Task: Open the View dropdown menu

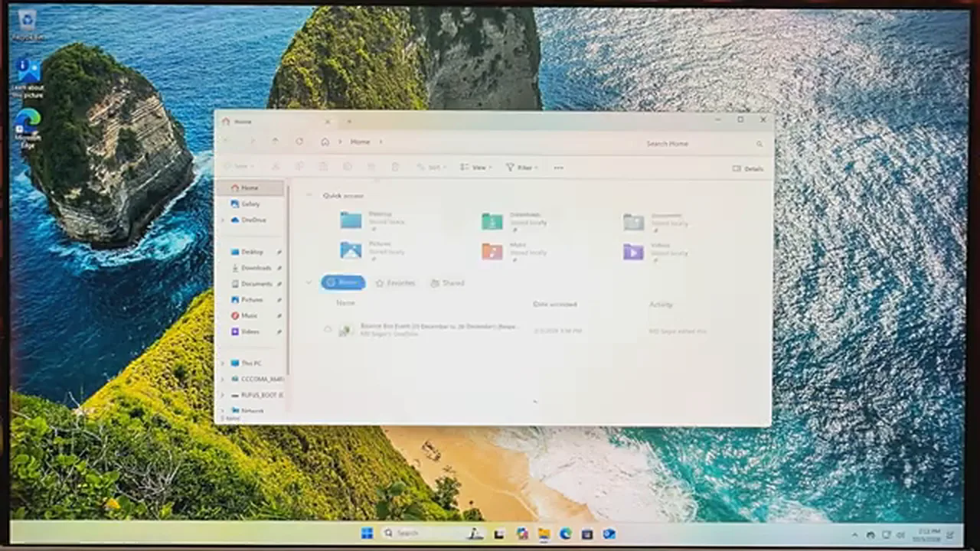Action: (475, 168)
